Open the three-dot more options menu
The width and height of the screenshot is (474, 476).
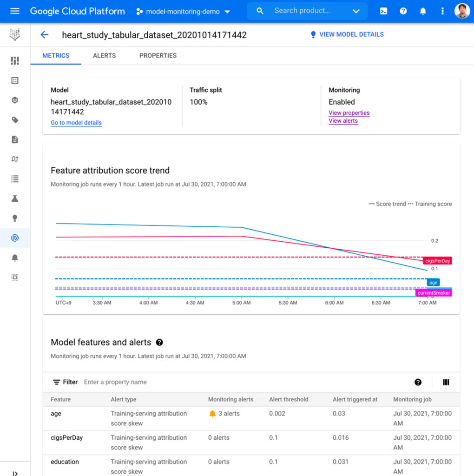coord(442,11)
